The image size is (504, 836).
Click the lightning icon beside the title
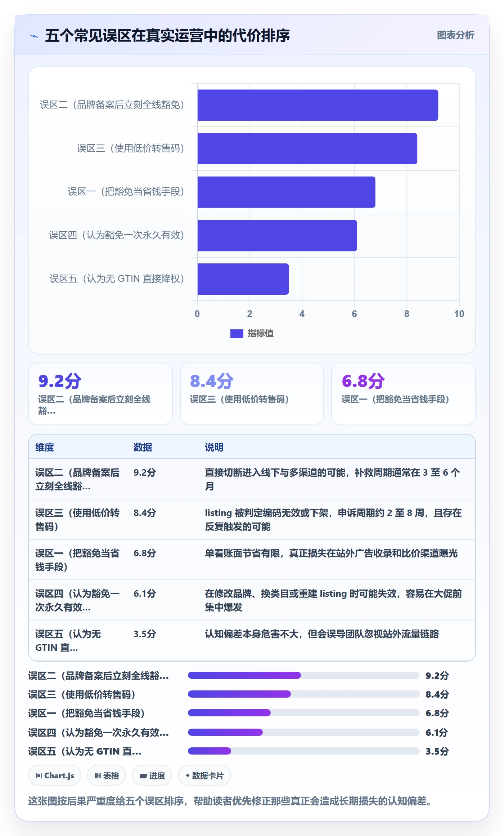(x=34, y=36)
